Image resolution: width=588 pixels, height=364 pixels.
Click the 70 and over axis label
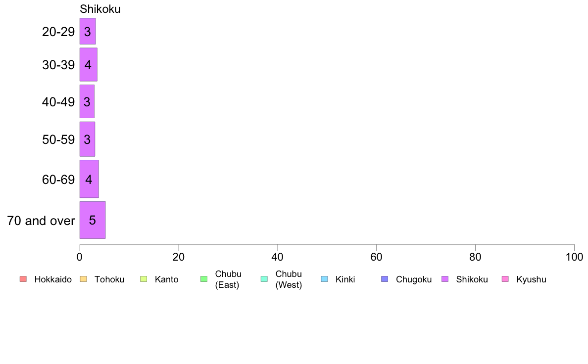coord(41,221)
